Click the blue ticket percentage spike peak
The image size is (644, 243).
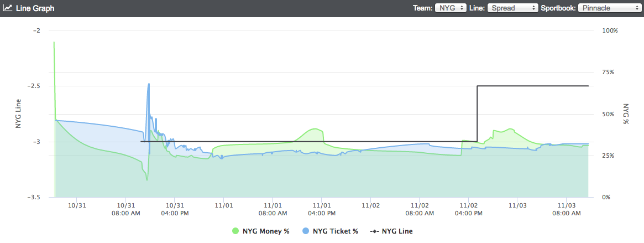[x=149, y=84]
